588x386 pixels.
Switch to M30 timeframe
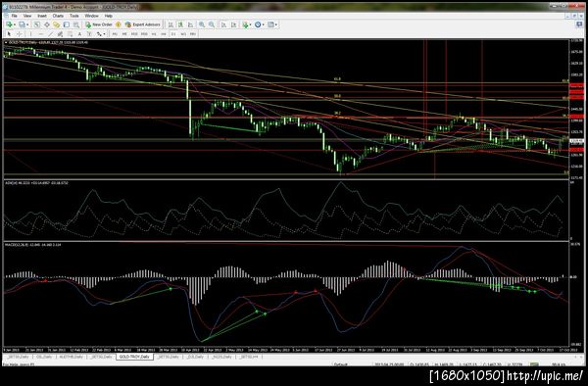(x=144, y=34)
